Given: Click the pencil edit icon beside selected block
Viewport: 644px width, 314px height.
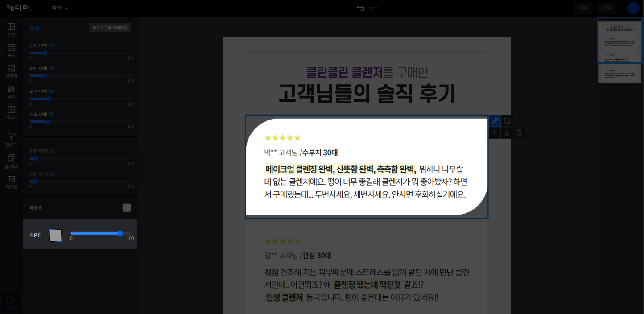Looking at the screenshot, I should (x=495, y=121).
